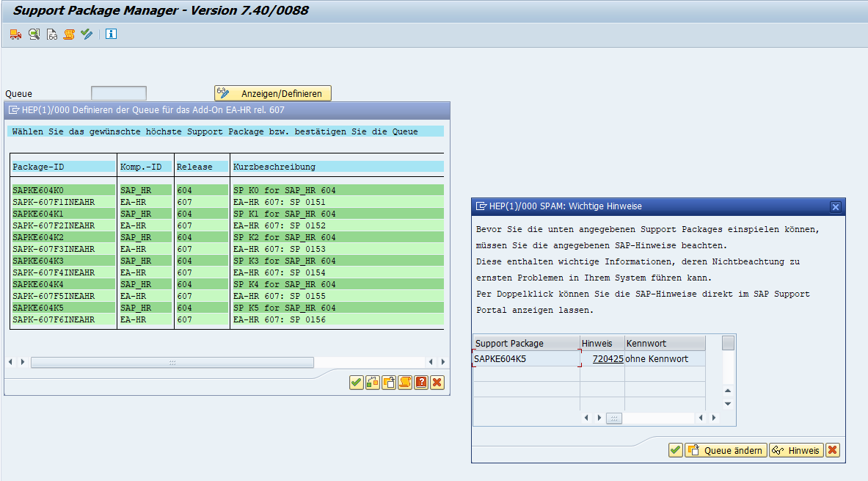Select the SAPKE604K5 cell in Hinweise table
Image resolution: width=868 pixels, height=481 pixels.
(526, 358)
